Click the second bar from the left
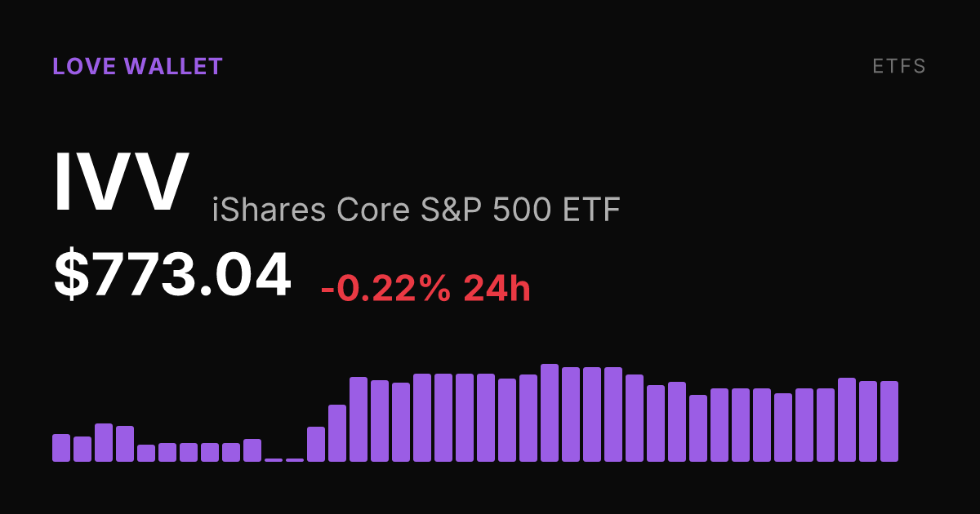The width and height of the screenshot is (980, 514). coord(82,449)
